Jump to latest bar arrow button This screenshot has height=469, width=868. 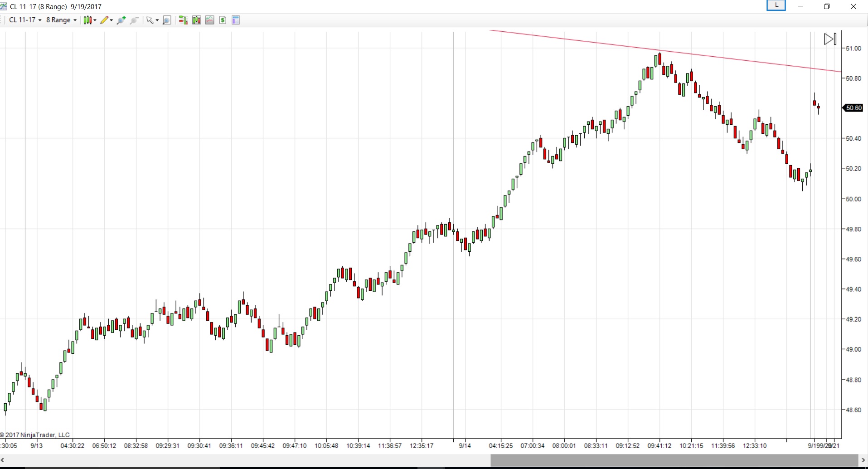830,39
